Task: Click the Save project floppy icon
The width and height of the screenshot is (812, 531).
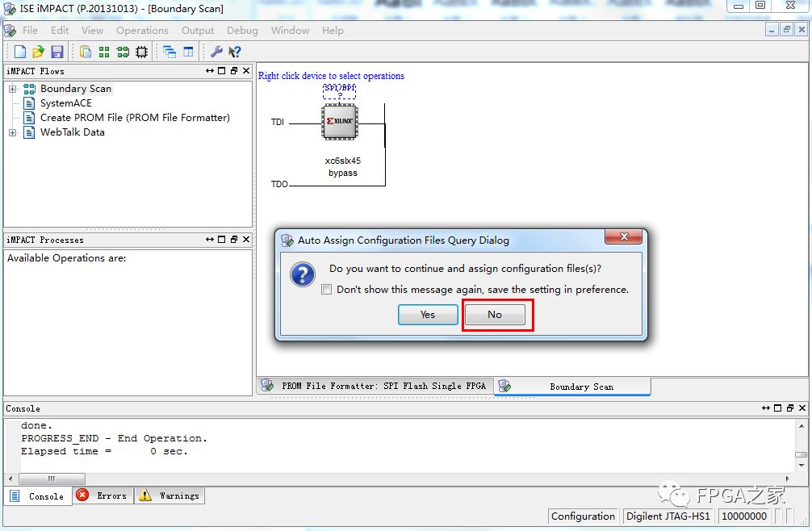Action: pos(57,51)
